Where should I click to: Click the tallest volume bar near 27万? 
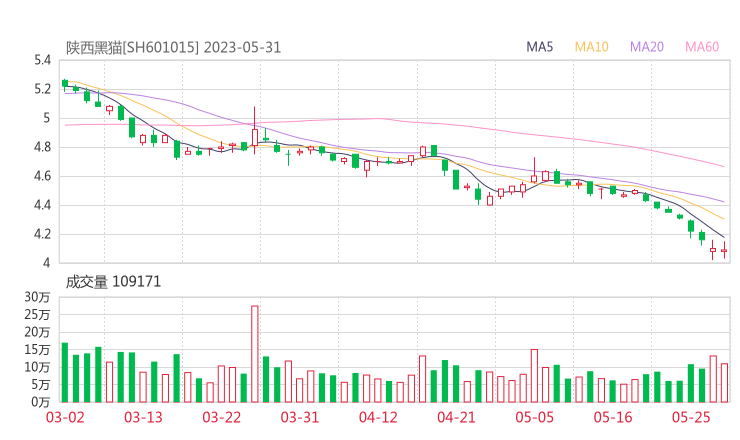coord(255,354)
